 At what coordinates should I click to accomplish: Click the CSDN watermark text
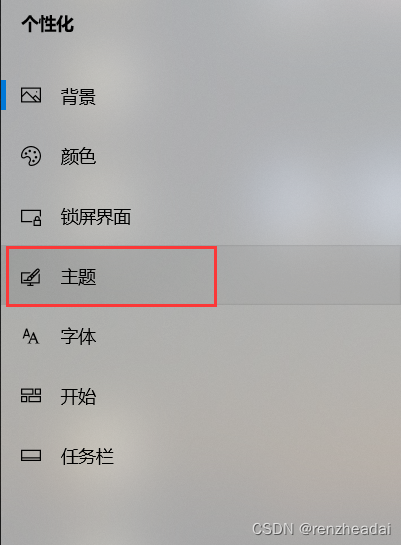[273, 529]
